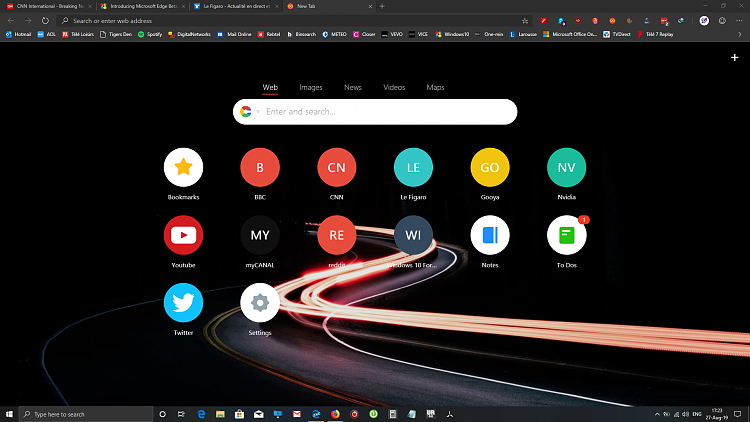Focus the Search or enter web address bar
The height and width of the screenshot is (422, 750).
click(x=294, y=21)
